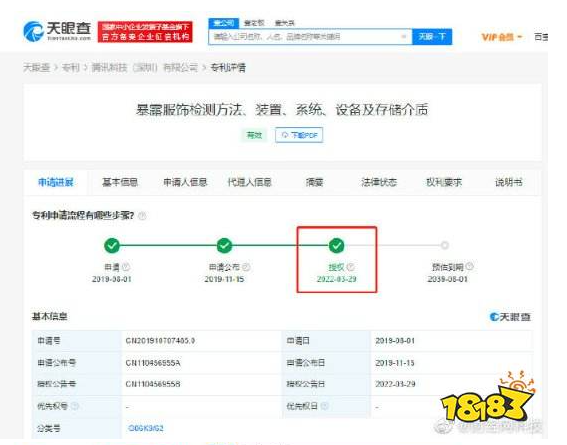Click the green date 2022-03-29 under 授权
The height and width of the screenshot is (445, 567).
pyautogui.click(x=337, y=279)
